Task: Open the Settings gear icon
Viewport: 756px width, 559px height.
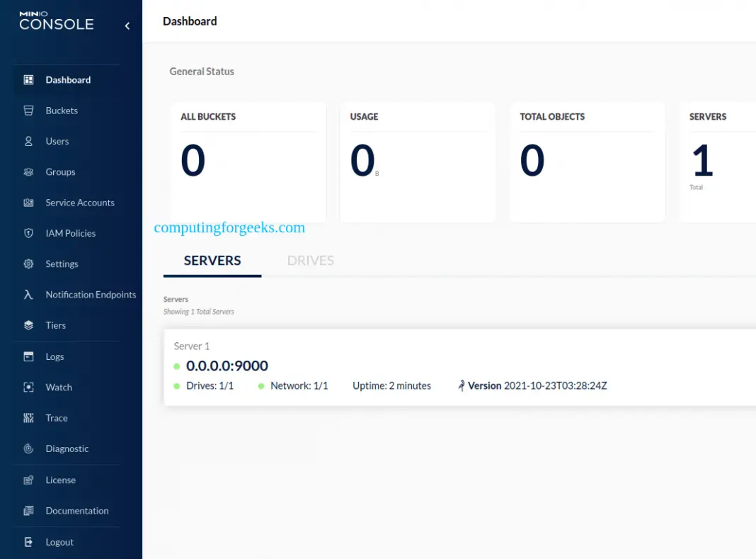Action: point(28,264)
